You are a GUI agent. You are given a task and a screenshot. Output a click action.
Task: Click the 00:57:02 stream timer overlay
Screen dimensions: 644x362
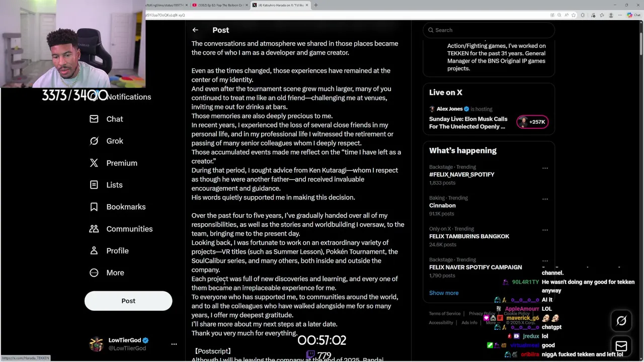[x=321, y=340]
